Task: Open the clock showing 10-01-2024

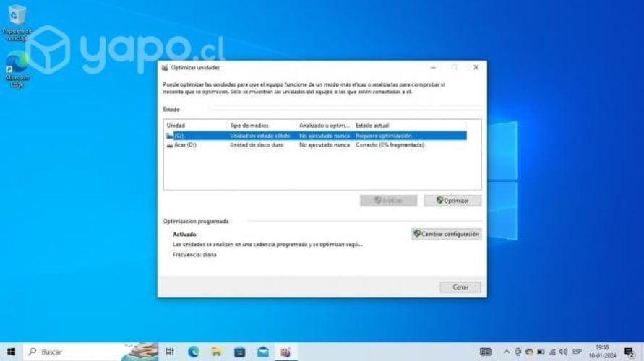Action: [x=602, y=352]
